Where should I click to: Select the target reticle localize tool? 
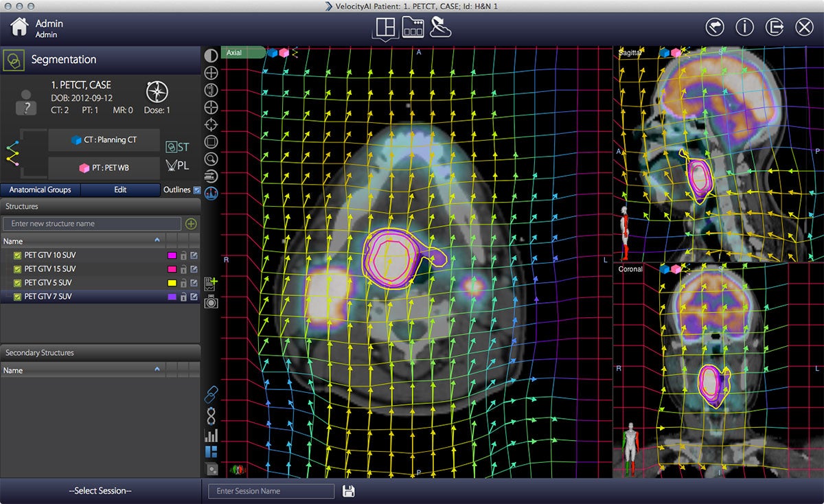211,125
